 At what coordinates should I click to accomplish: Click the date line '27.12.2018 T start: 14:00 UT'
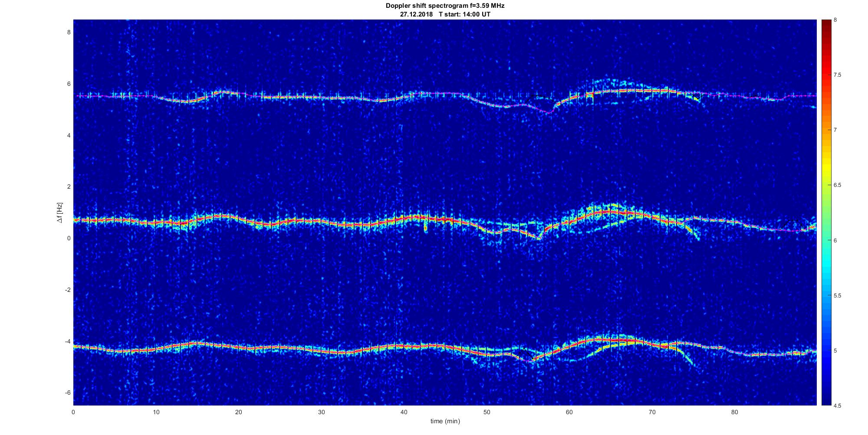[445, 14]
